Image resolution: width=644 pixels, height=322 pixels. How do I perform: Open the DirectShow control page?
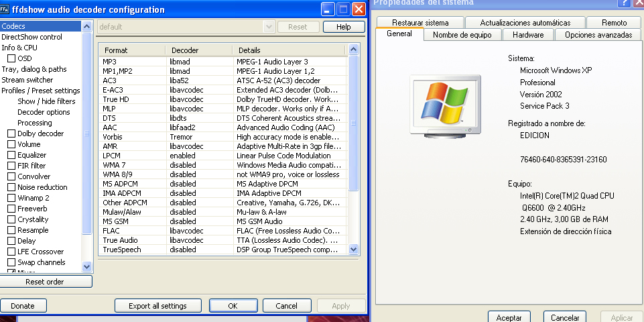tap(32, 37)
